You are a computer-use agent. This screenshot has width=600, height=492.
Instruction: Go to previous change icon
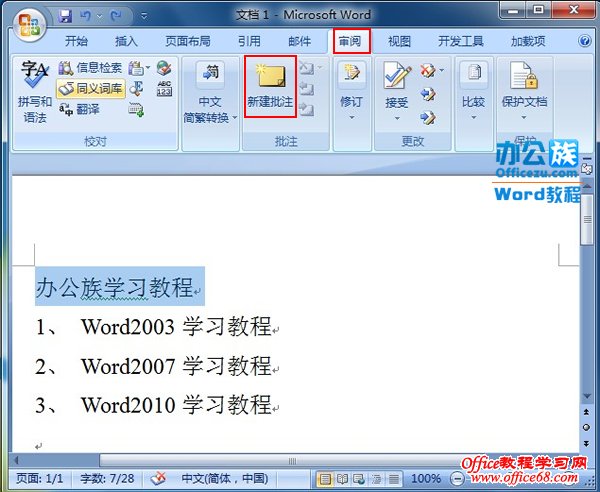428,94
